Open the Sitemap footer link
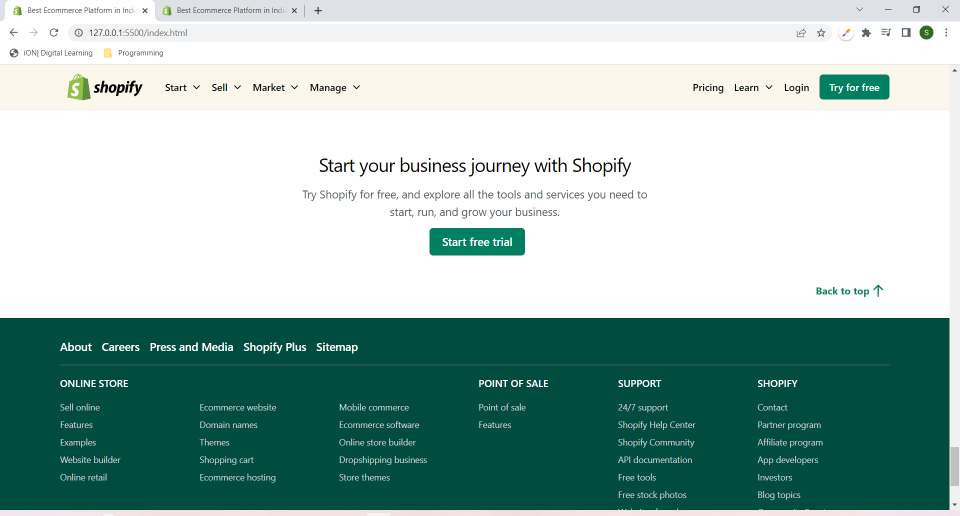Viewport: 960px width, 516px height. click(337, 347)
